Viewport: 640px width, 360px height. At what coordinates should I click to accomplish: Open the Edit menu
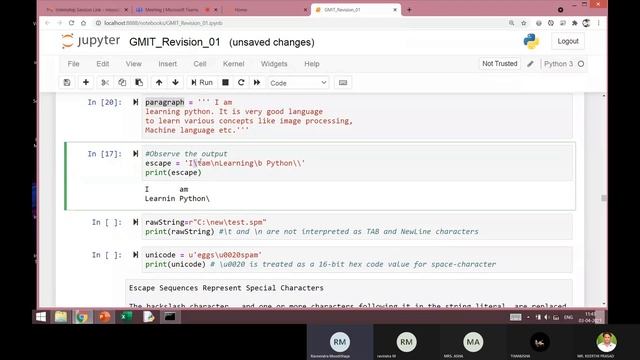coord(102,64)
